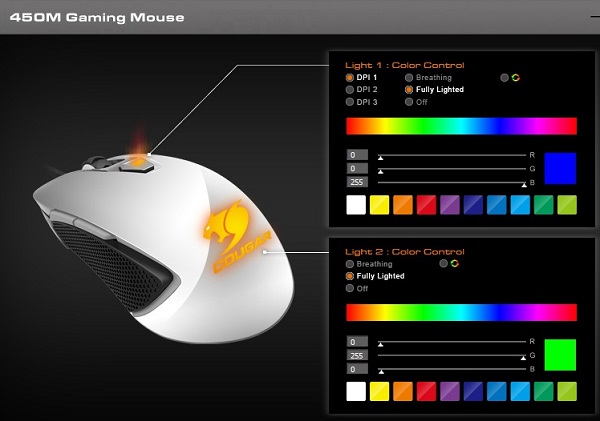
Task: Click the Light 1 green slider track
Action: coord(452,169)
